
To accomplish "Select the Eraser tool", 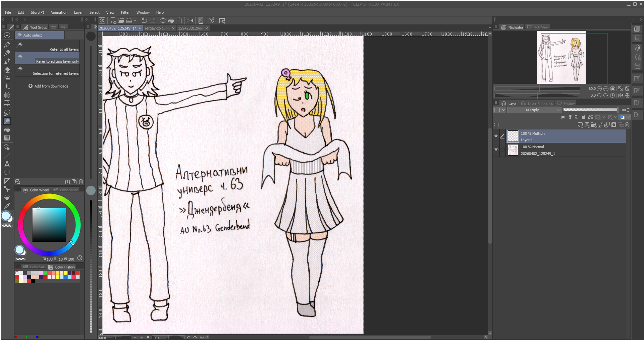I will (7, 70).
